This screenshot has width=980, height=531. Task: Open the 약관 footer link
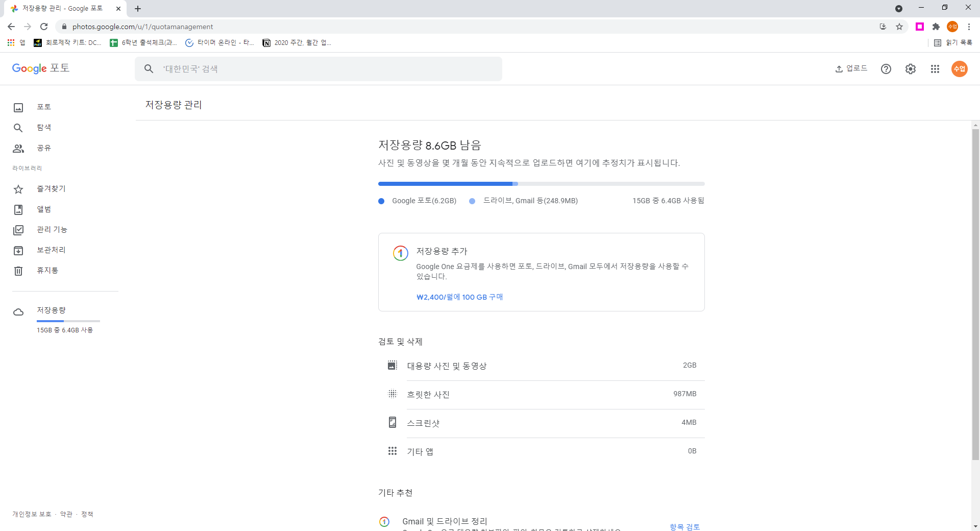(x=66, y=514)
